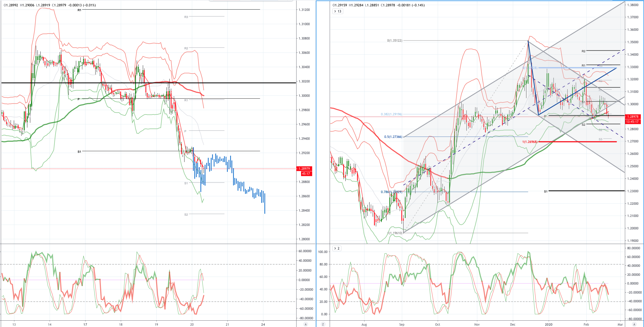Click the grey S2 pivot label on left chart

[x=186, y=215]
